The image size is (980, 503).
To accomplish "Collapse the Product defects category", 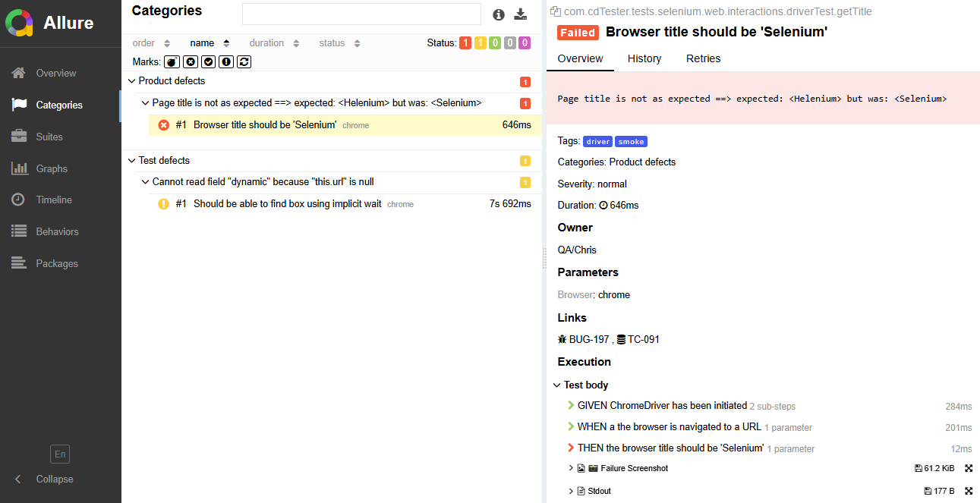I will click(132, 81).
